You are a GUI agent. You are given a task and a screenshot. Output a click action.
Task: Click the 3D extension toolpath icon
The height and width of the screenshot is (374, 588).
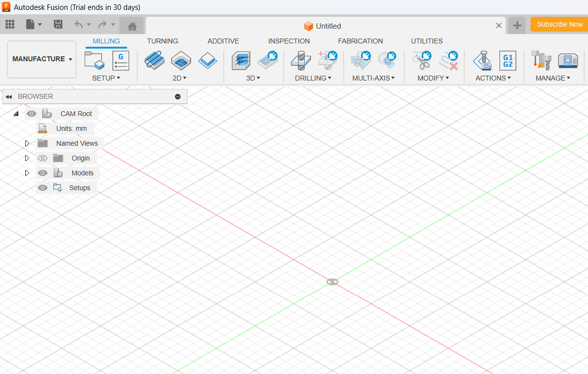[x=268, y=60]
